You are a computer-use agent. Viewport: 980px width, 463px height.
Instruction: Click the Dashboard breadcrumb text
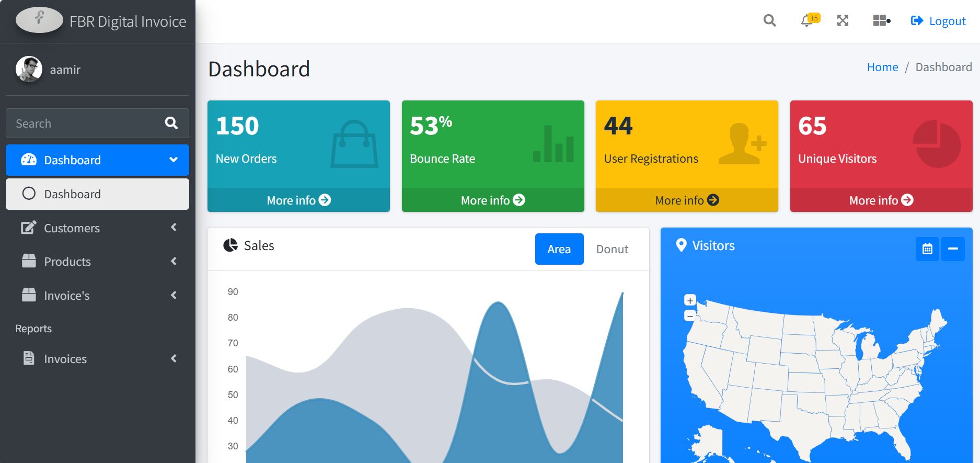(943, 67)
